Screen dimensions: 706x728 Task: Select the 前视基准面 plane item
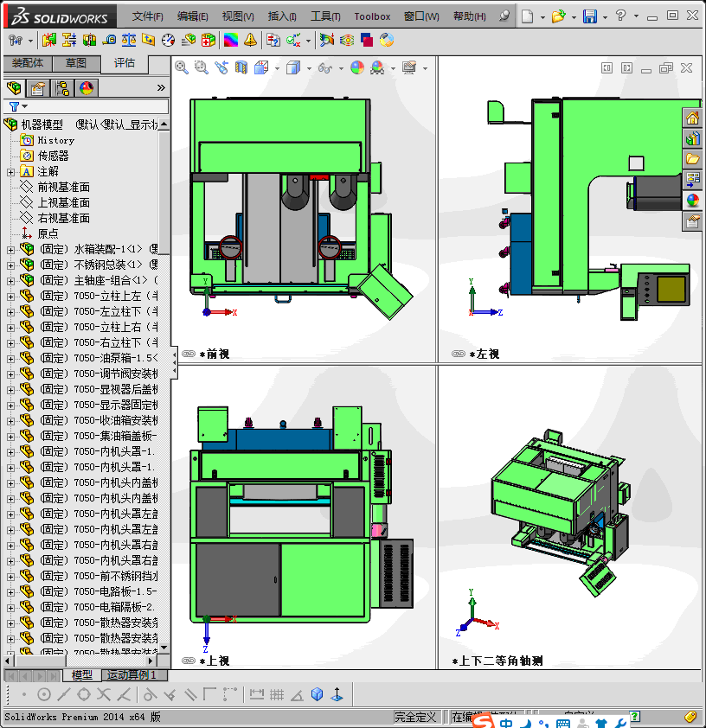[64, 187]
